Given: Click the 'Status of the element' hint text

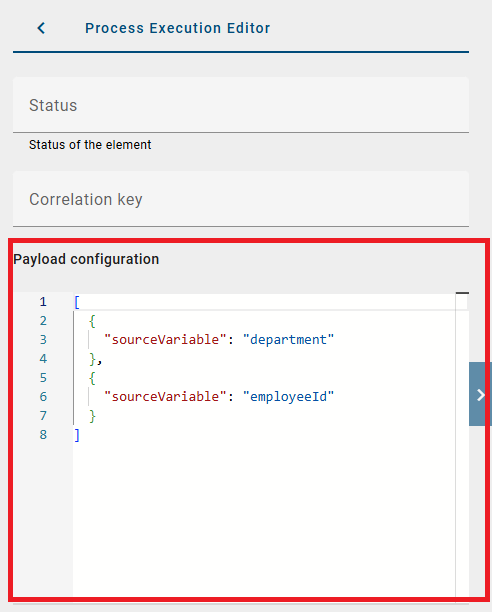Looking at the screenshot, I should click(90, 145).
